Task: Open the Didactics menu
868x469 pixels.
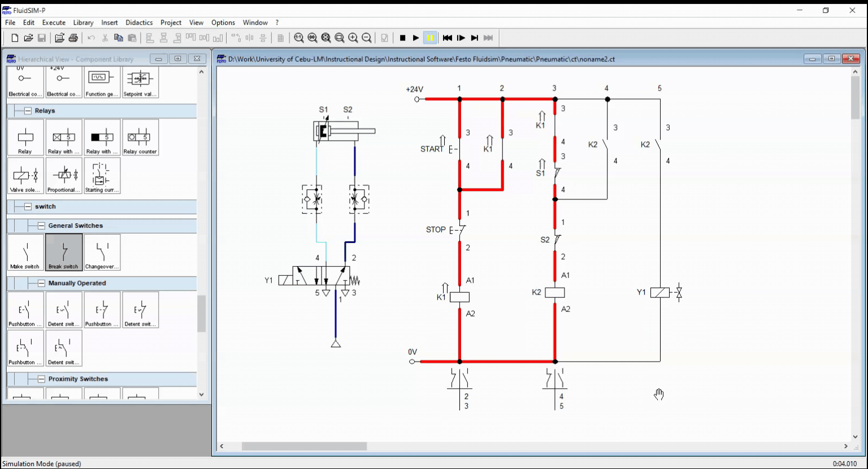Action: click(139, 23)
